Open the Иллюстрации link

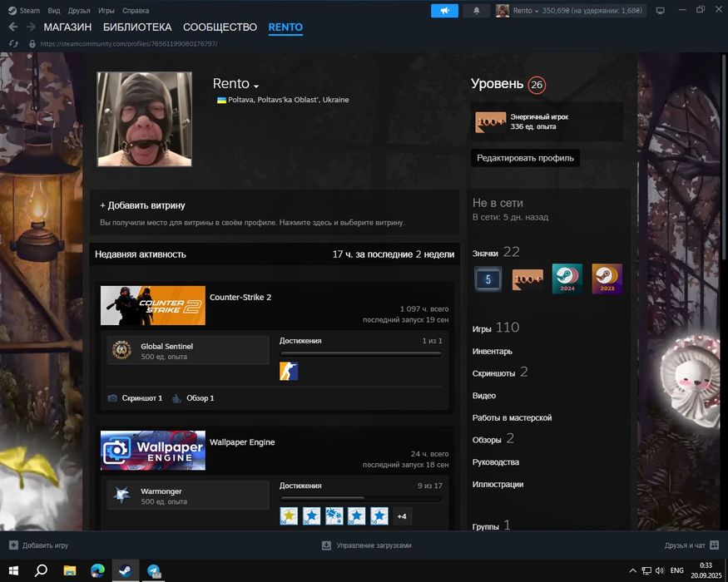coord(498,484)
